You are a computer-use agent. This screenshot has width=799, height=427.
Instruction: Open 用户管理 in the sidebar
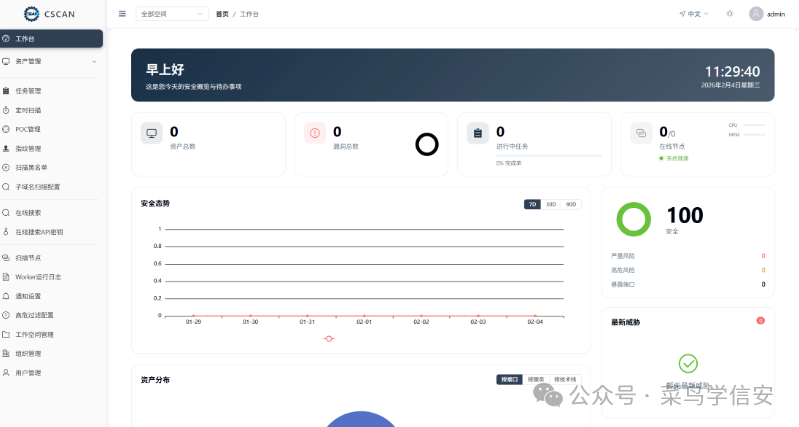coord(51,373)
